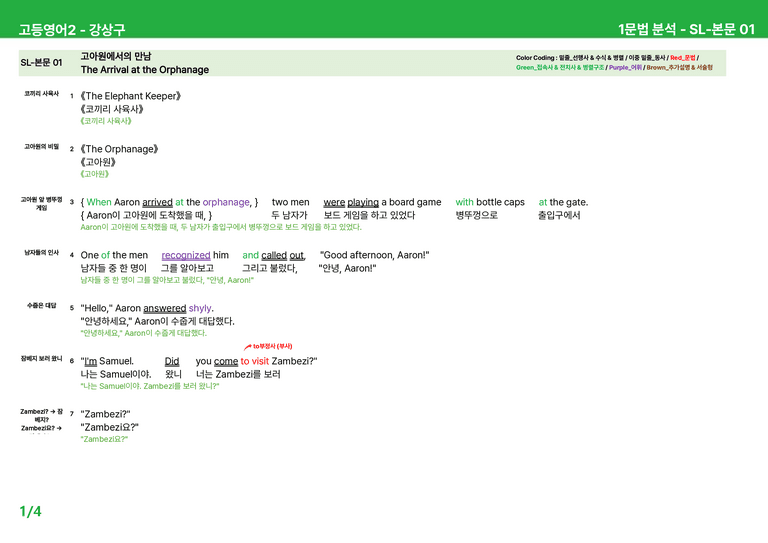The width and height of the screenshot is (768, 543).
Task: Select the purple word 'shyly'
Action: (200, 308)
